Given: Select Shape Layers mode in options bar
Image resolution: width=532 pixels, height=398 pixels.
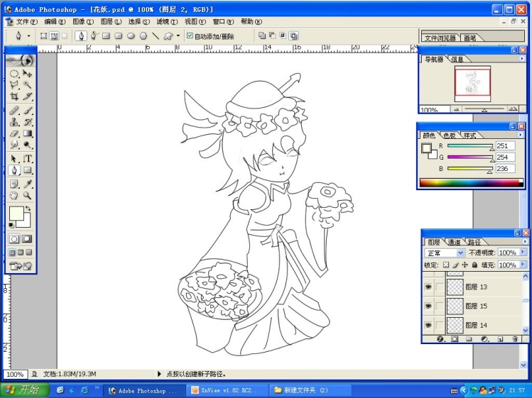Looking at the screenshot, I should pyautogui.click(x=43, y=36).
